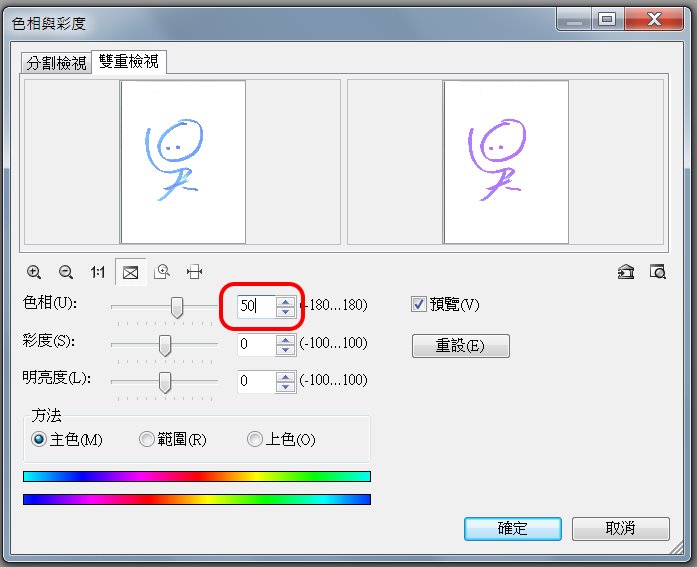Increase 明亮度 value with up arrow
The image size is (697, 567).
[285, 377]
